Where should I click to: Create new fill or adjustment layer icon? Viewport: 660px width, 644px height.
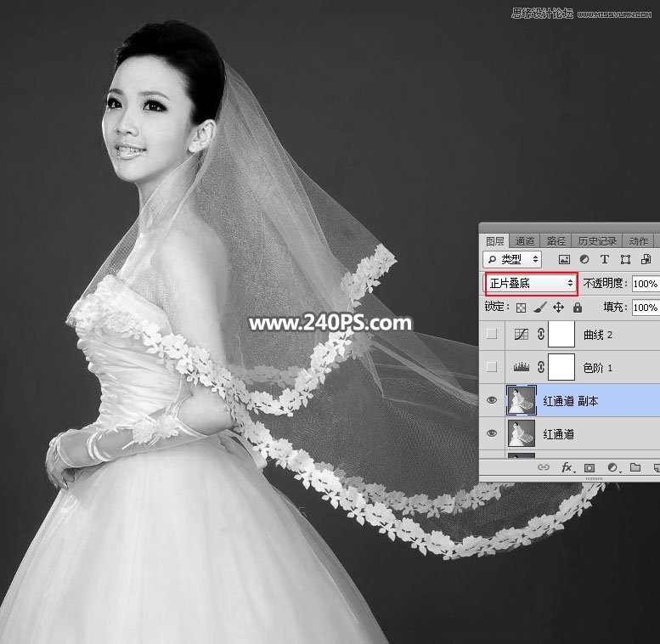612,467
